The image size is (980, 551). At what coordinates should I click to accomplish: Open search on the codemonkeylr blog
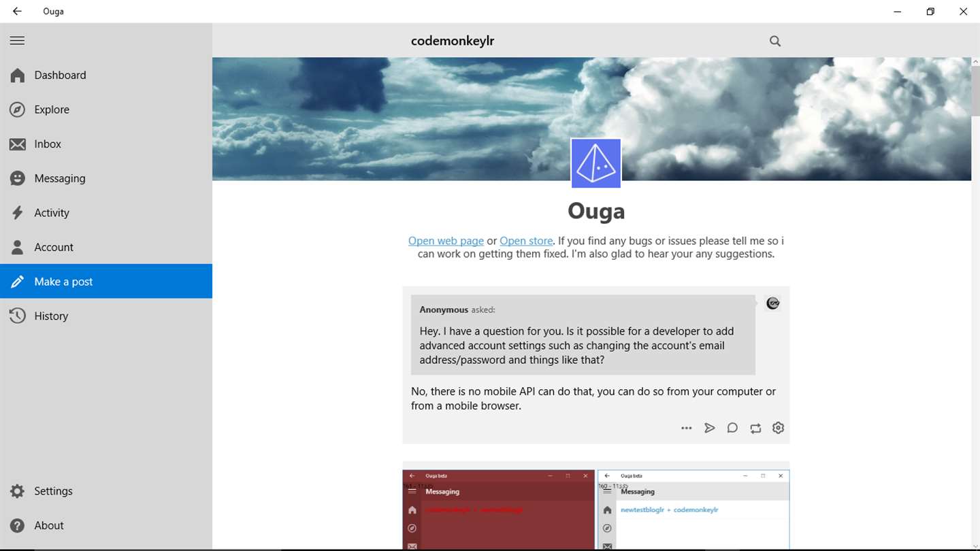(774, 41)
